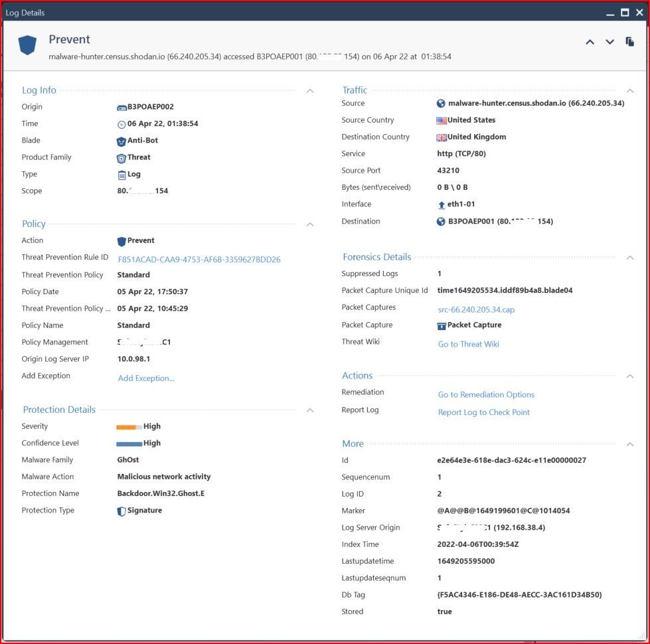The image size is (650, 644).
Task: Click the large Prevent shield icon in header
Action: point(27,45)
